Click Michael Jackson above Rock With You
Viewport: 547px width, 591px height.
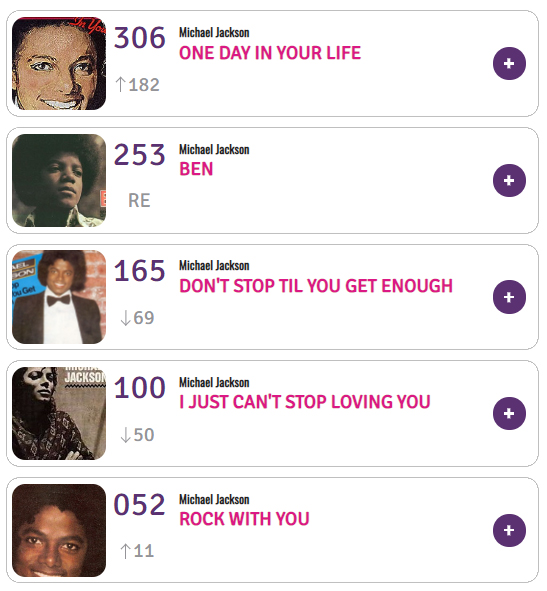pos(214,499)
